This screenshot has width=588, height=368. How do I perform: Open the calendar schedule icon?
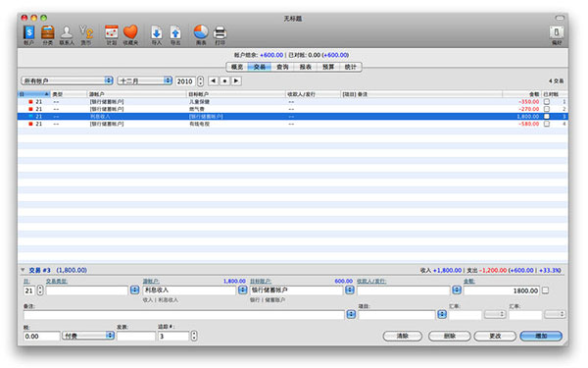click(112, 32)
